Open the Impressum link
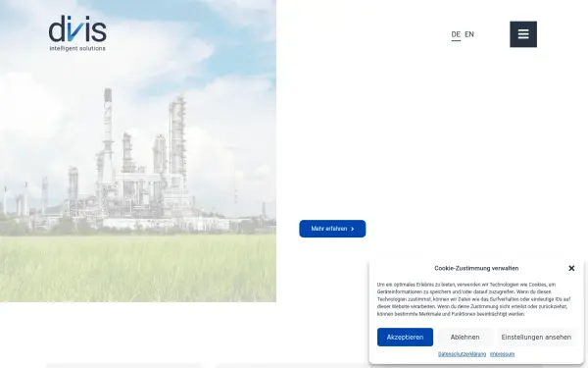Screen dimensions: 588x368 point(502,354)
